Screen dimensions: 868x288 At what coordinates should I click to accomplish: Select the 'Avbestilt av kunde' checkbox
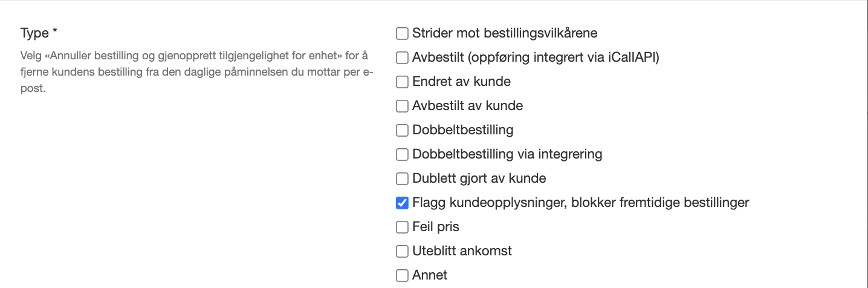tap(402, 106)
